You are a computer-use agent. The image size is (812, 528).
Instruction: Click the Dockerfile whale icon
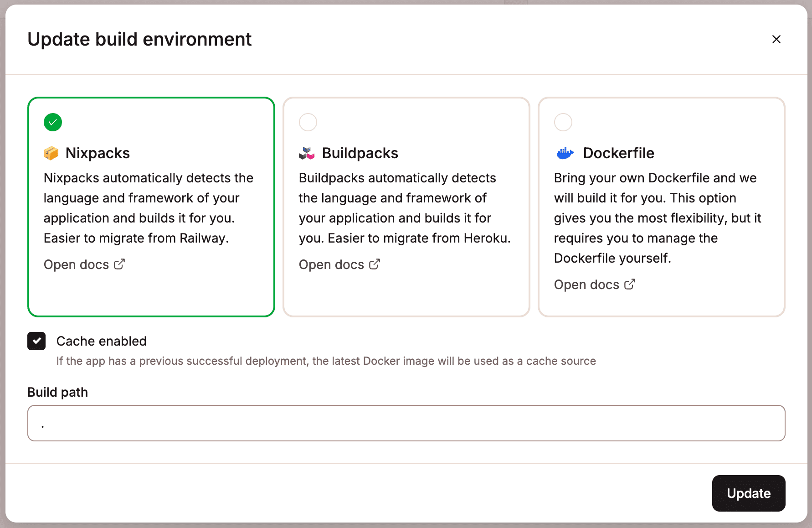tap(565, 153)
